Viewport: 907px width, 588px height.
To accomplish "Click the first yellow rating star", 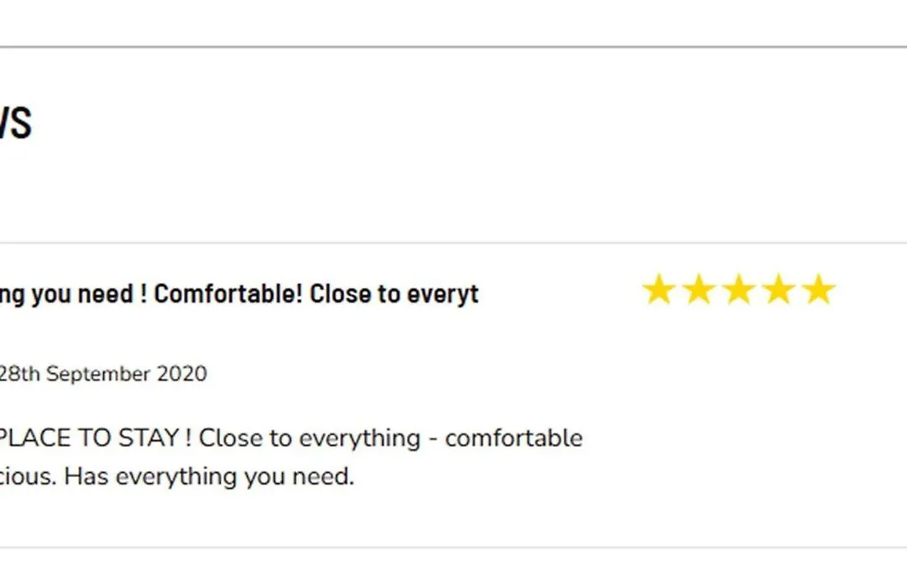I will (x=659, y=291).
